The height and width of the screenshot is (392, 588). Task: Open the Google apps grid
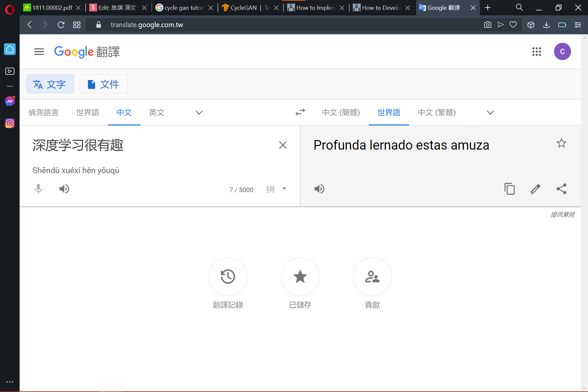[536, 52]
